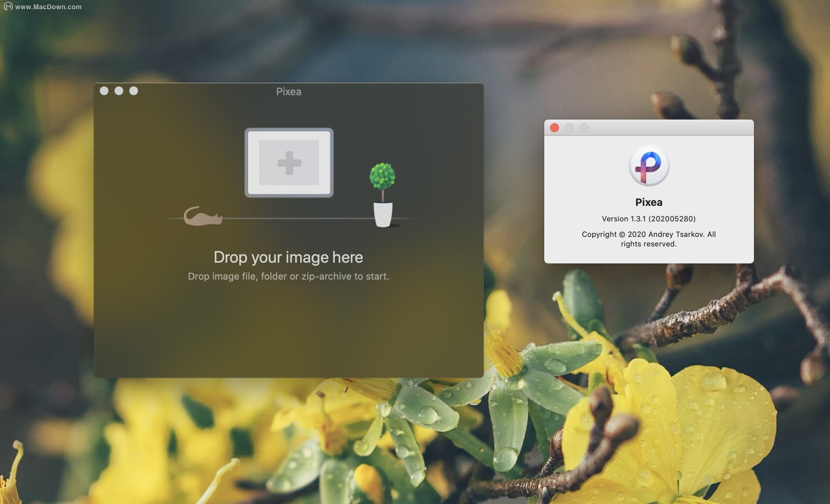
Task: Click the Pixea app logo in About window
Action: click(649, 166)
